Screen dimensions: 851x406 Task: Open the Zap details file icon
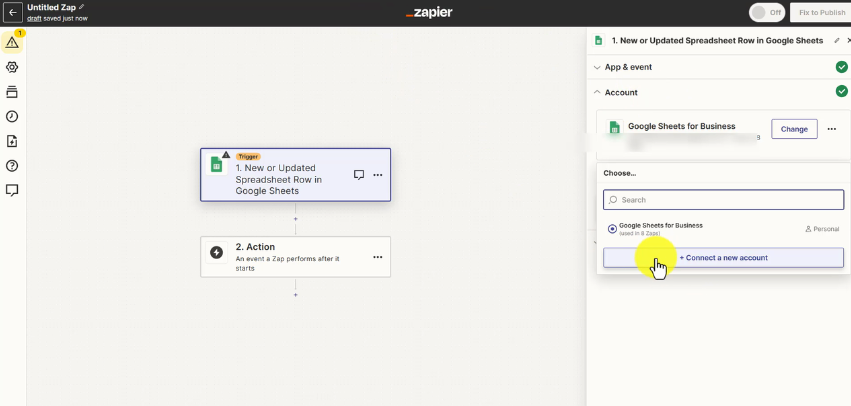(x=12, y=141)
